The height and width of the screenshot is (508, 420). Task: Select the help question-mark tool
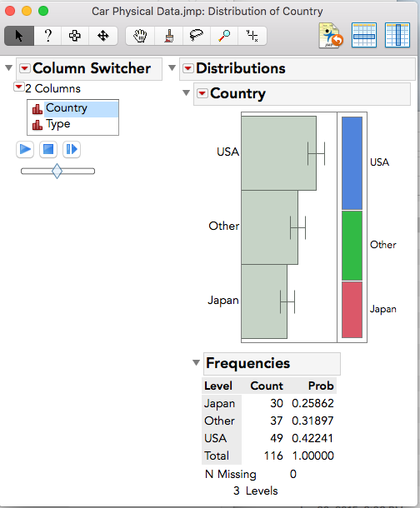pyautogui.click(x=48, y=36)
